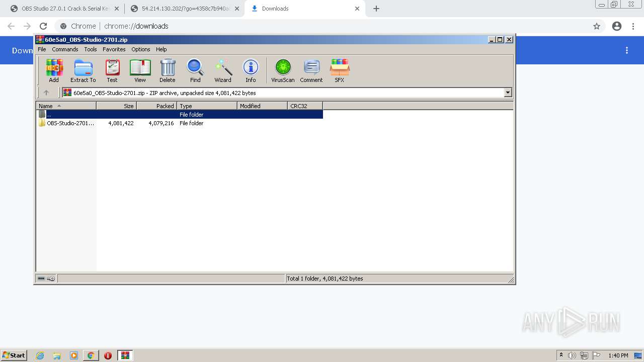Open the network tray icon
The image size is (644, 362).
584,355
